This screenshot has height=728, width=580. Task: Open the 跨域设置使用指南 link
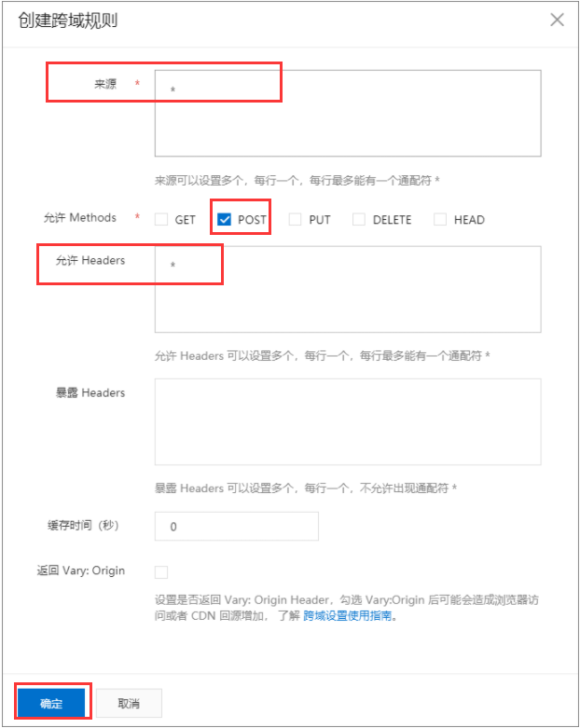pyautogui.click(x=348, y=615)
